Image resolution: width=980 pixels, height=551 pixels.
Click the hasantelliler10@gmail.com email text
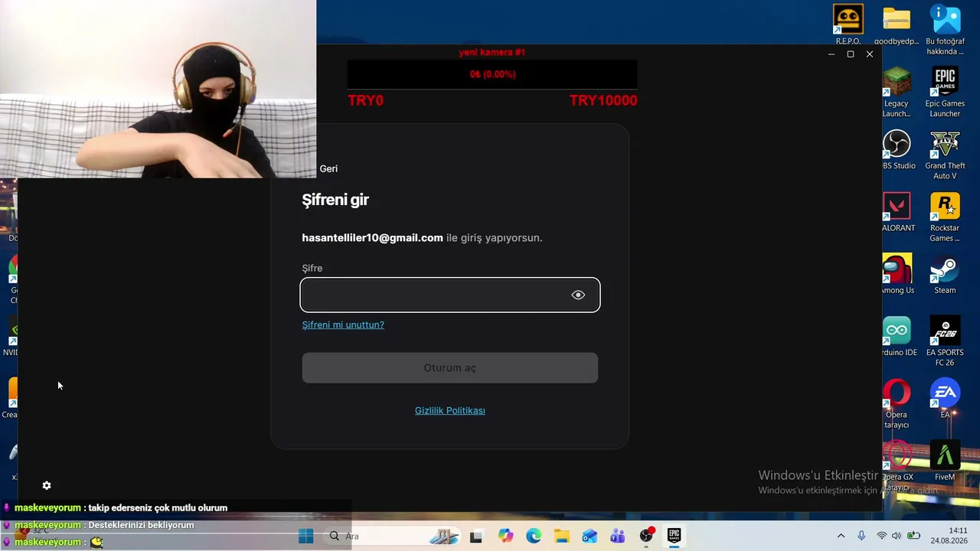tap(373, 238)
